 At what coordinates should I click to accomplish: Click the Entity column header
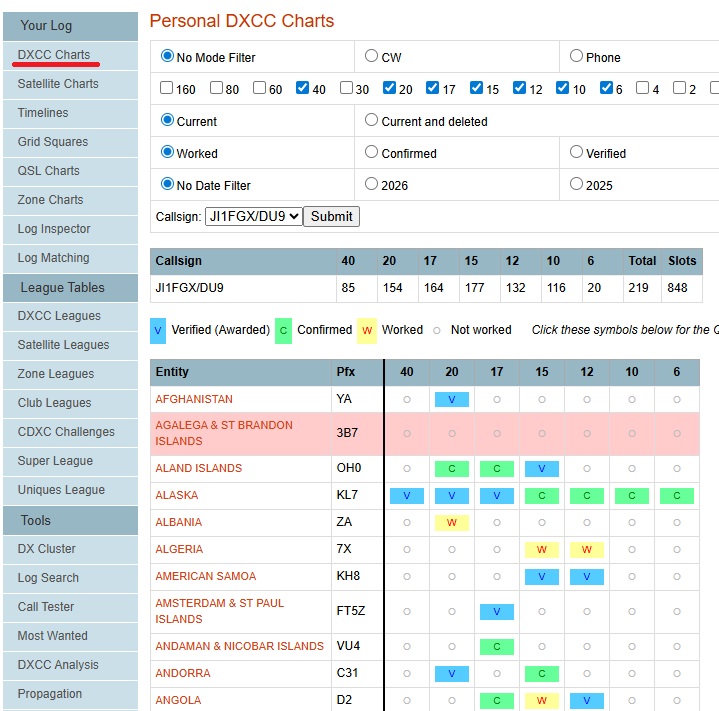tap(172, 372)
